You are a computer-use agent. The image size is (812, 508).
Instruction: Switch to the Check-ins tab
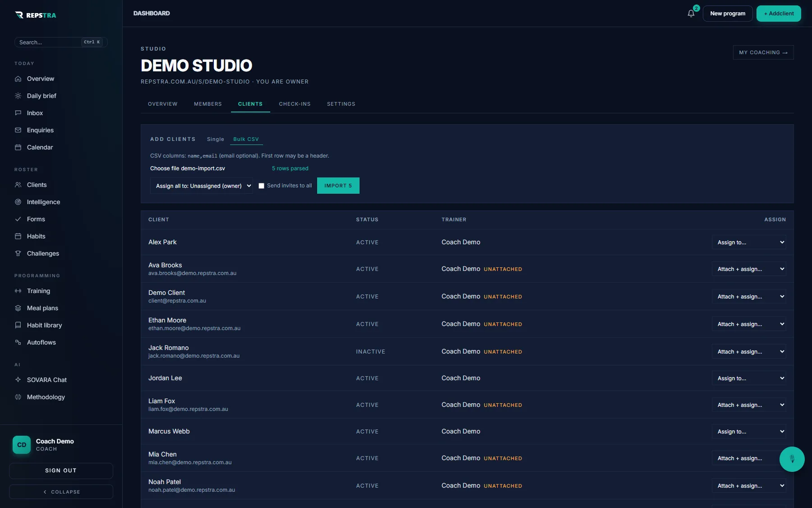(x=295, y=104)
